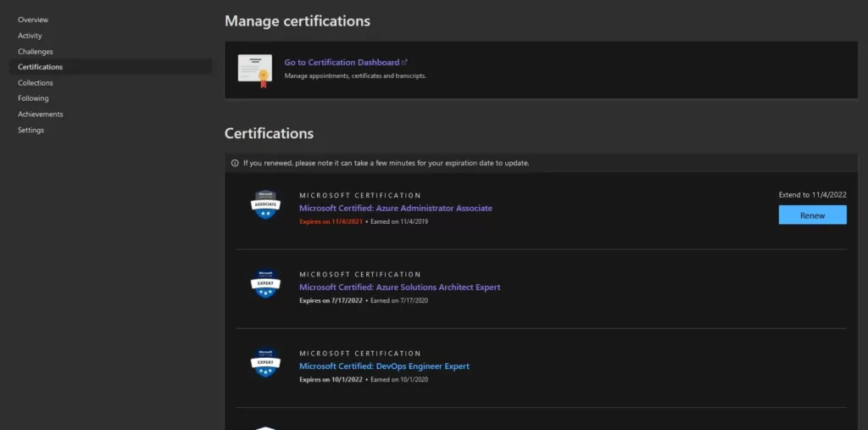This screenshot has width=868, height=430.
Task: Click the Azure Solutions Architect Expert badge
Action: click(x=265, y=284)
